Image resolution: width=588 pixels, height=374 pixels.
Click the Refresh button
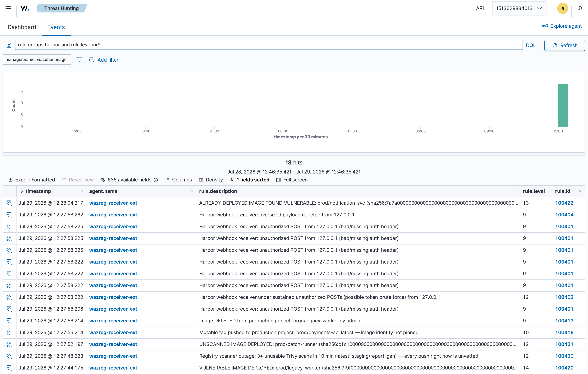pos(564,45)
